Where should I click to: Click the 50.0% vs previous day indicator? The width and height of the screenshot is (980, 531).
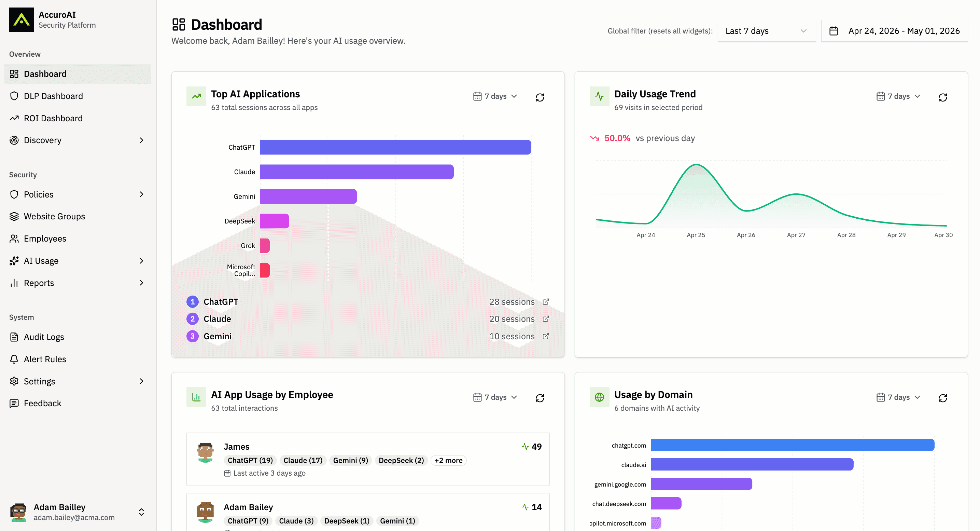[642, 138]
